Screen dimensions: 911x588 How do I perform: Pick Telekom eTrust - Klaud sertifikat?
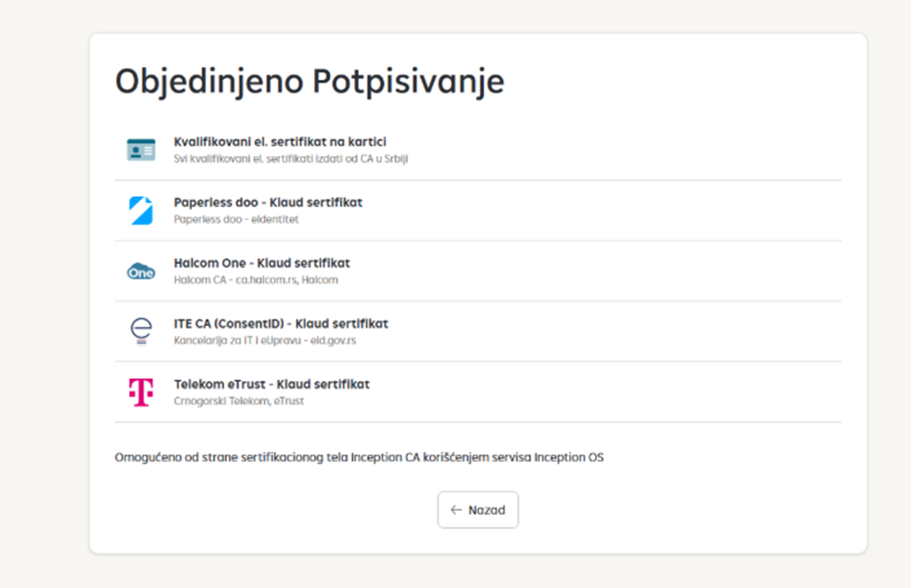[x=478, y=392]
